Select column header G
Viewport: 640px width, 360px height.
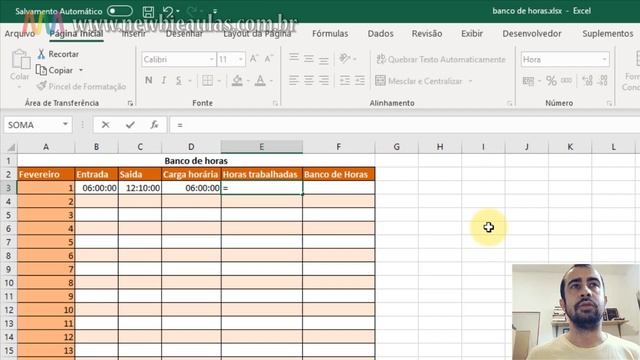(397, 147)
